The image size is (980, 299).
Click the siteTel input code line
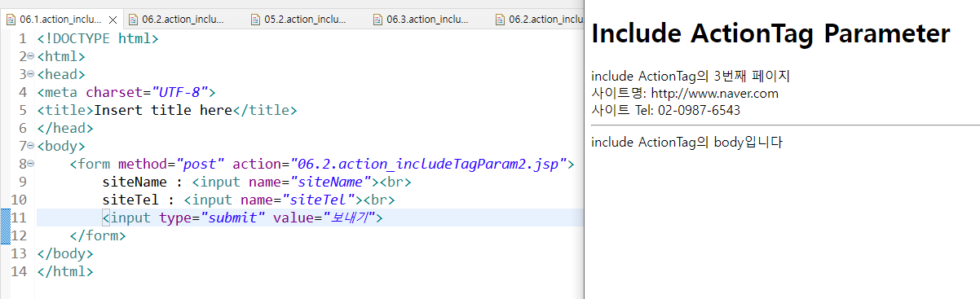point(249,200)
